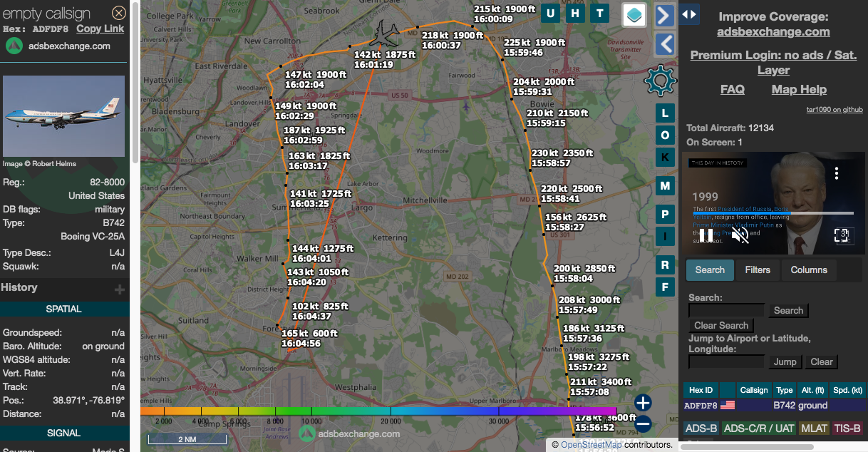Click the ADS-C/R / UAT legend button

pos(758,428)
